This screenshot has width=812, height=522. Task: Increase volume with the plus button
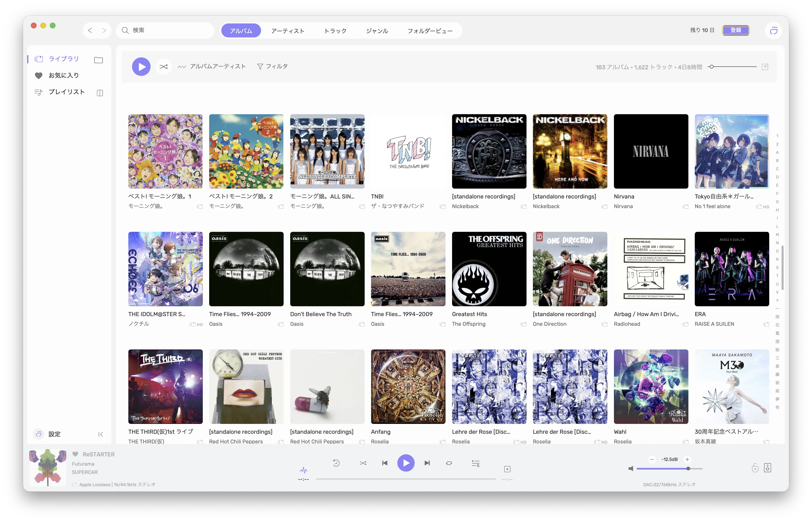(x=687, y=460)
